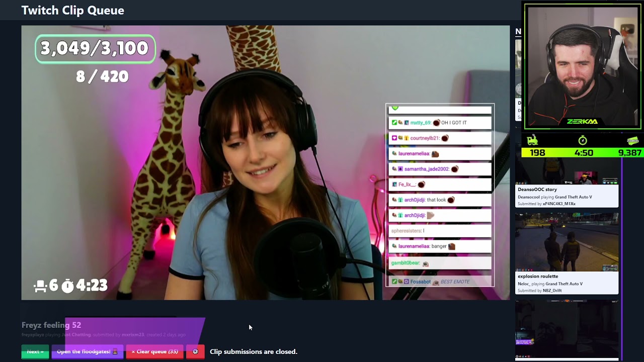Click the DeansoOOC story clip title

[537, 190]
